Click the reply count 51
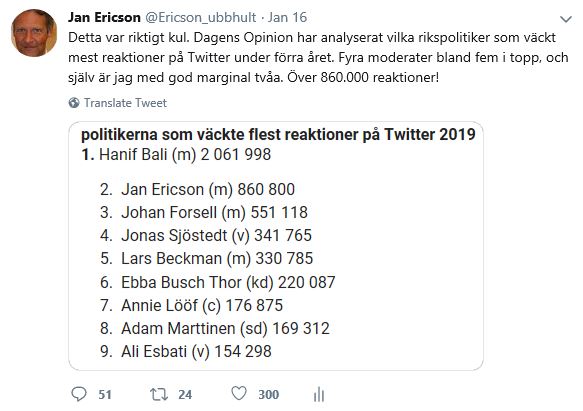The image size is (583, 411). [x=105, y=395]
